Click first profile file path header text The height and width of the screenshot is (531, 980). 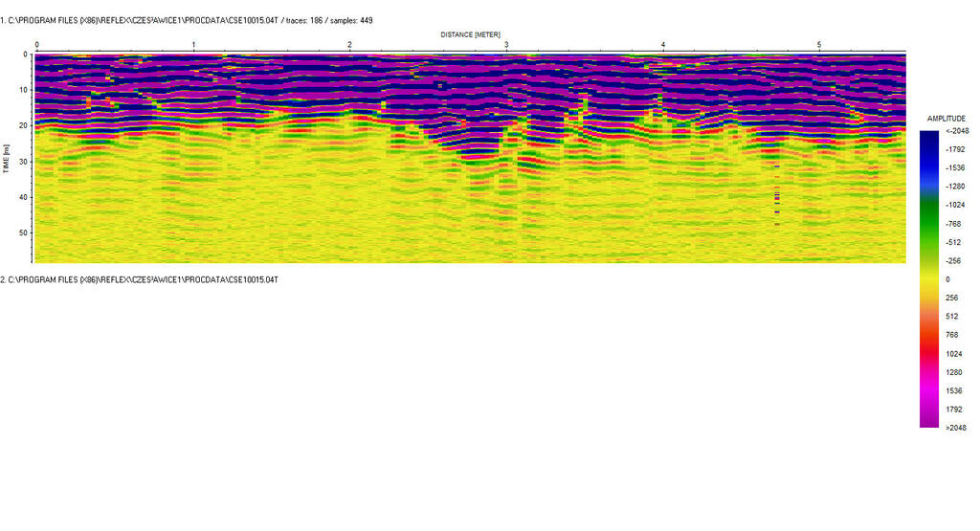click(142, 19)
